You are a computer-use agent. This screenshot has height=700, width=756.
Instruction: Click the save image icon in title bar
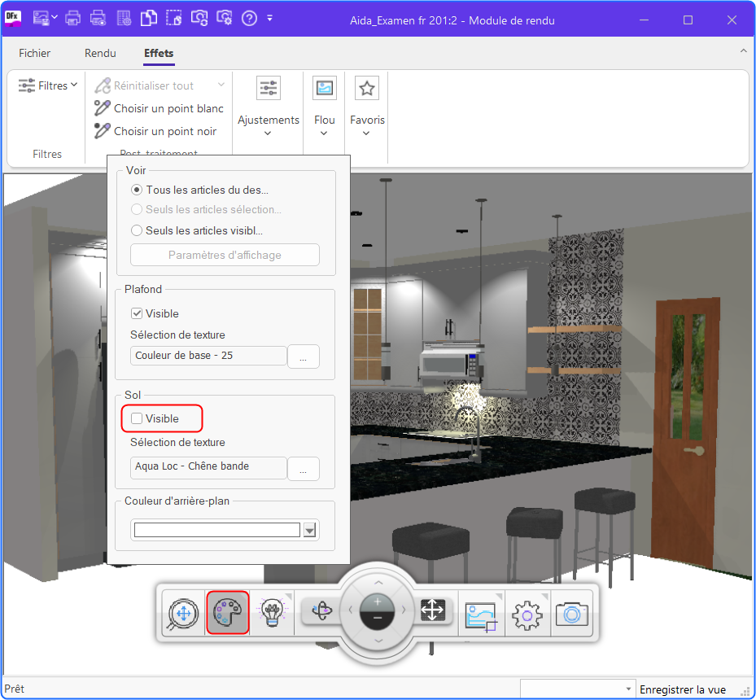point(41,19)
